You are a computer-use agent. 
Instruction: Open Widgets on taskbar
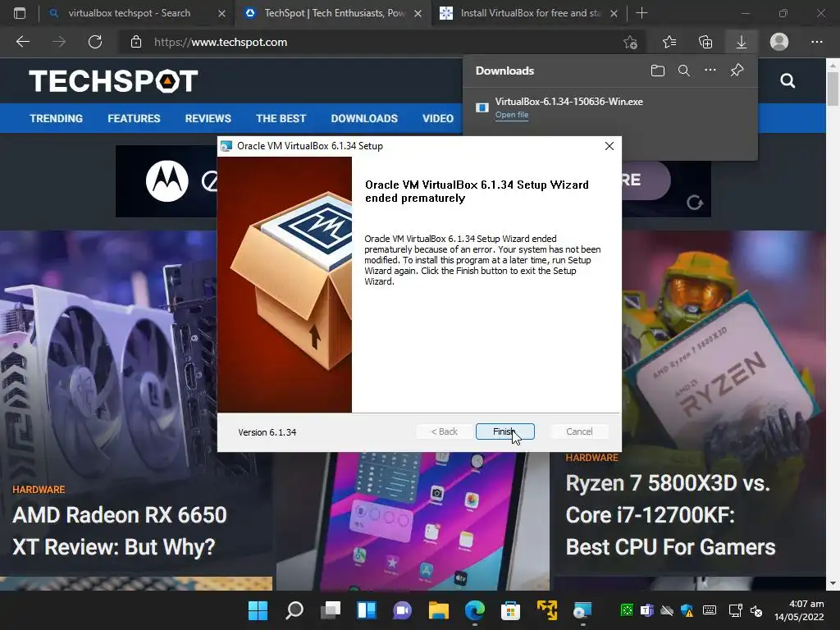367,610
